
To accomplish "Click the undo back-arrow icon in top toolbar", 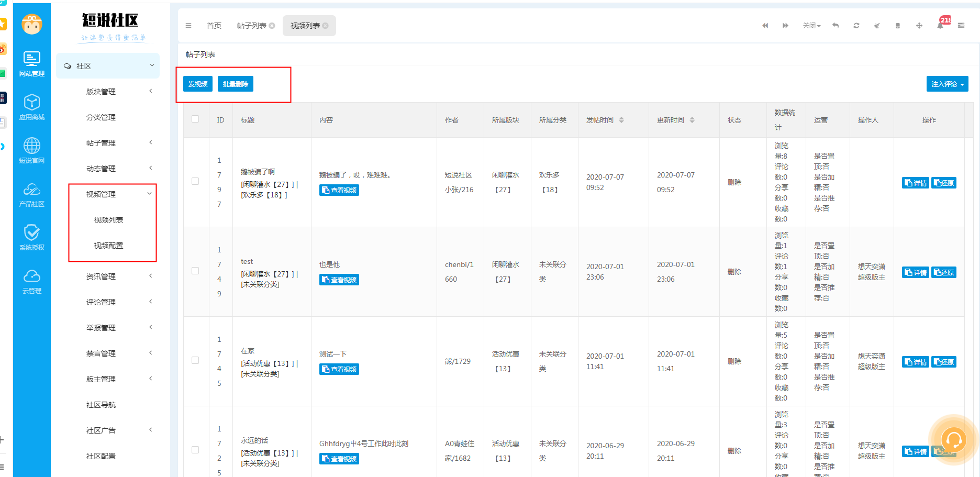I will (836, 26).
